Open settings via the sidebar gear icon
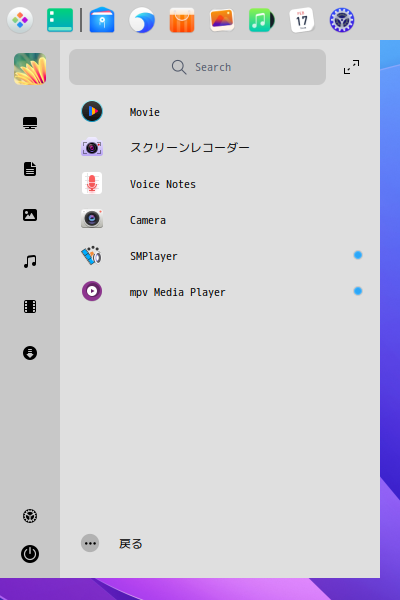400x600 pixels. click(x=30, y=516)
